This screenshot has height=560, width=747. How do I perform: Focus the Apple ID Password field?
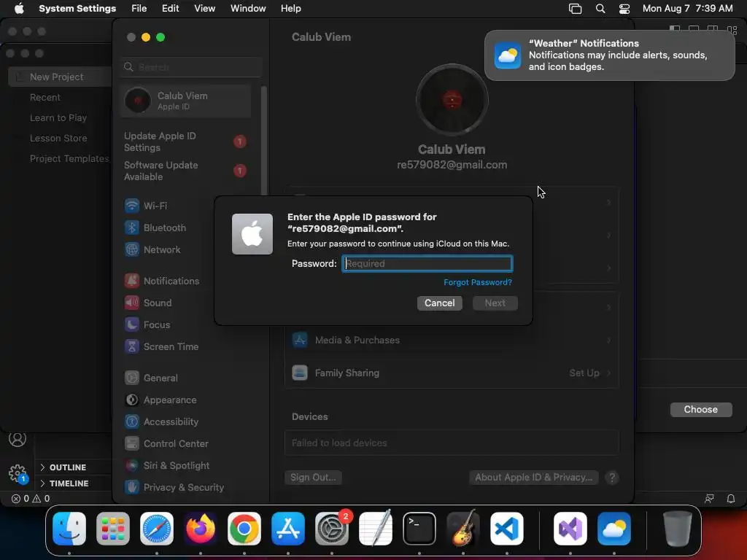[427, 264]
